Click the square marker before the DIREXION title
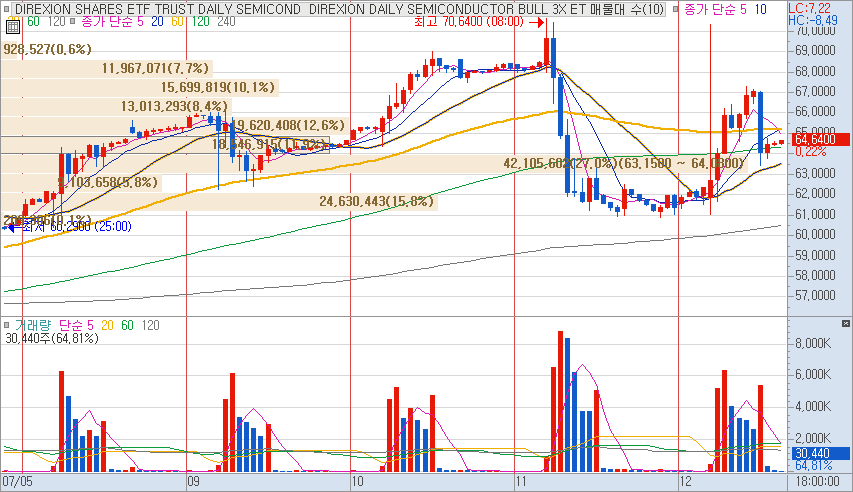Screen dimensions: 853x492 [7, 9]
